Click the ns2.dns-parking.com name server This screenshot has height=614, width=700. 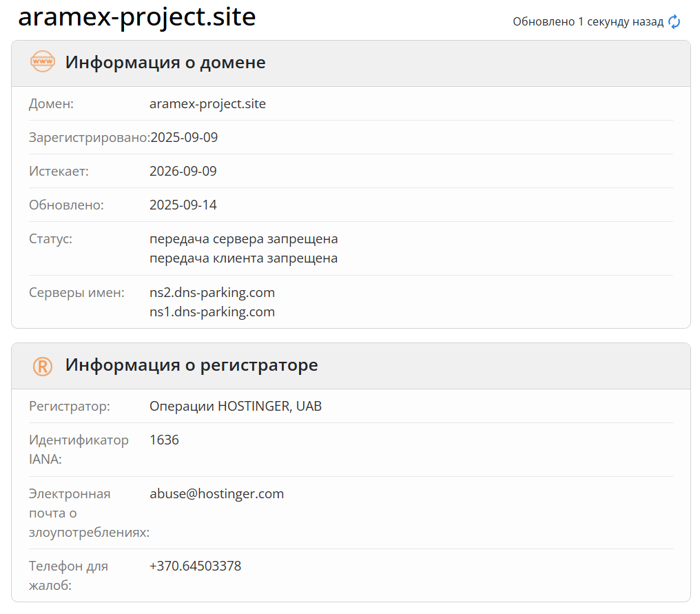(212, 293)
